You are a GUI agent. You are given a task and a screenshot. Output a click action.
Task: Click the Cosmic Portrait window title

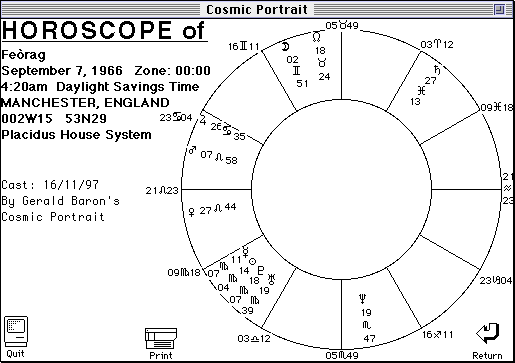pos(257,9)
